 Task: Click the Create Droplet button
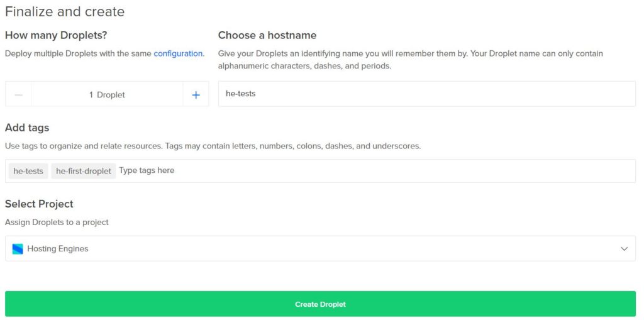pyautogui.click(x=320, y=304)
